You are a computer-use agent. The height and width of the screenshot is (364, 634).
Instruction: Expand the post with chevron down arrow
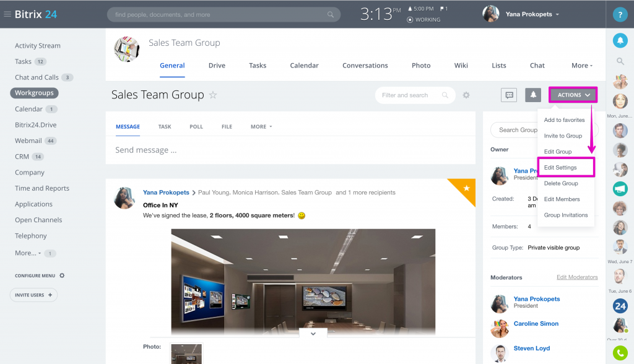tap(313, 334)
